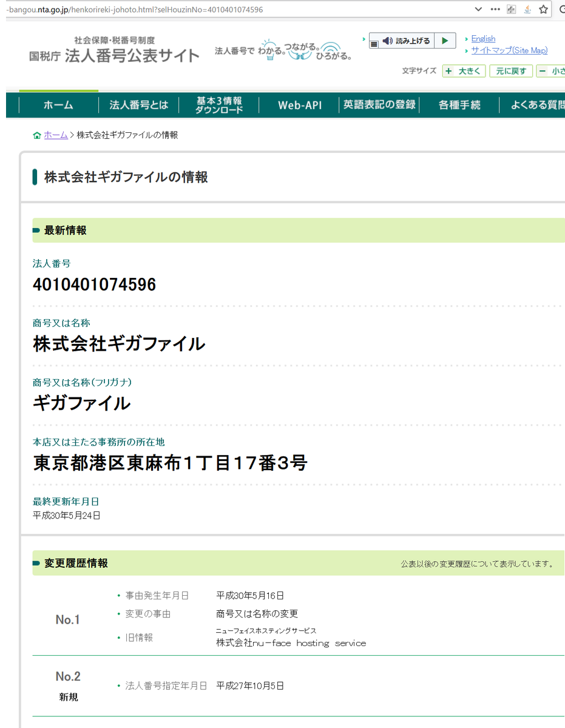The height and width of the screenshot is (728, 565).
Task: Click the browser address bar URL
Action: click(x=134, y=10)
